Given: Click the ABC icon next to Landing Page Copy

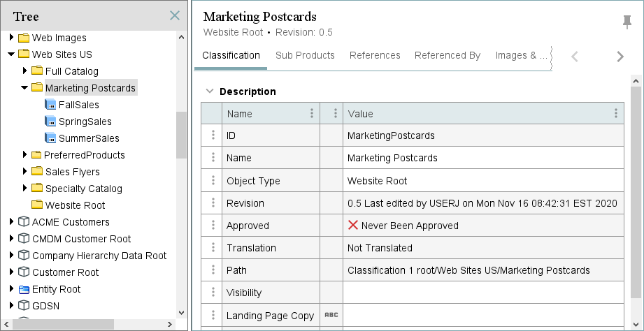Looking at the screenshot, I should (331, 315).
